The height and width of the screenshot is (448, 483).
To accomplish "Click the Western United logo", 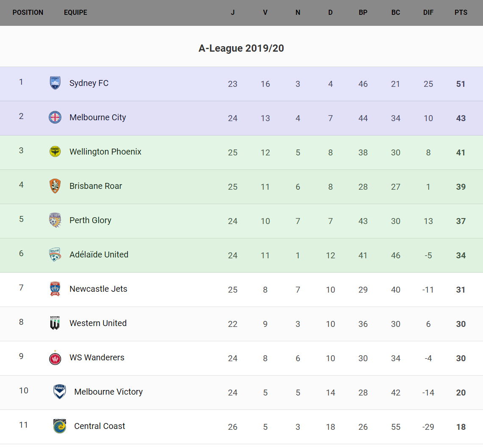I will point(55,323).
